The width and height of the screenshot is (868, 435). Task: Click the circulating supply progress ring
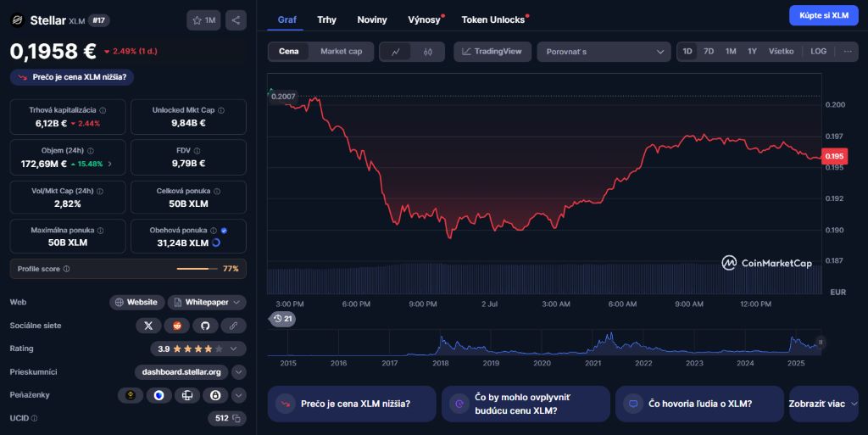coord(216,243)
